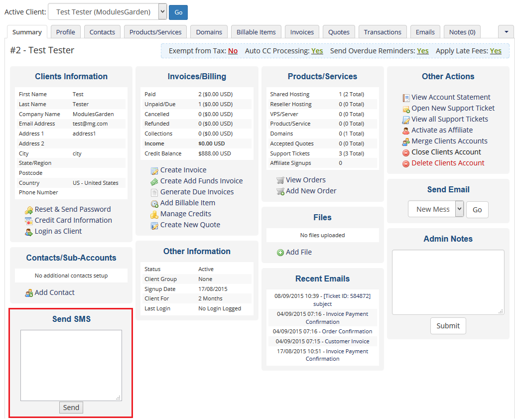Open the Billable Items tab
The image size is (515, 420).
(256, 32)
